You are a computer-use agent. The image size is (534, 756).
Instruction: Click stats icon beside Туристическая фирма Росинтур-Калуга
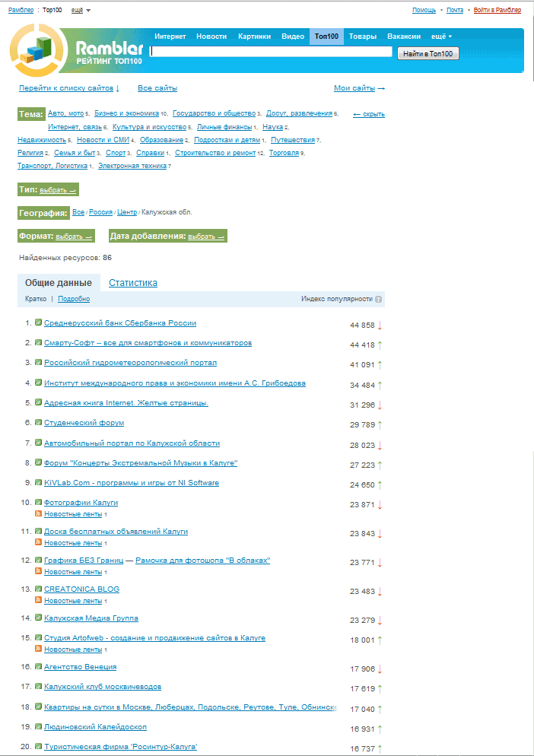point(39,746)
